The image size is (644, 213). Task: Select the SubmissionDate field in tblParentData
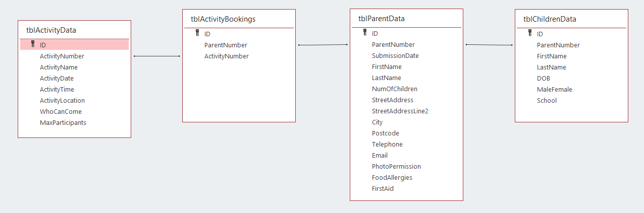click(x=395, y=56)
